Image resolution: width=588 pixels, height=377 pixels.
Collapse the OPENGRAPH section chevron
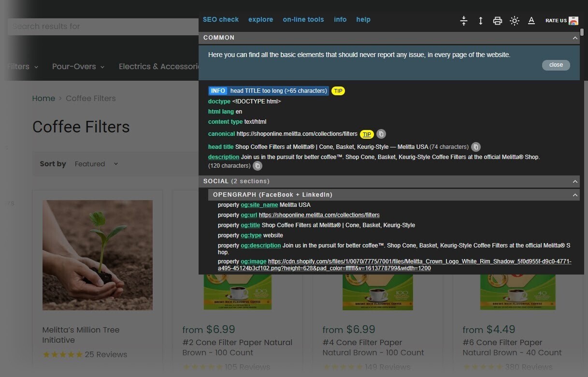pos(575,195)
